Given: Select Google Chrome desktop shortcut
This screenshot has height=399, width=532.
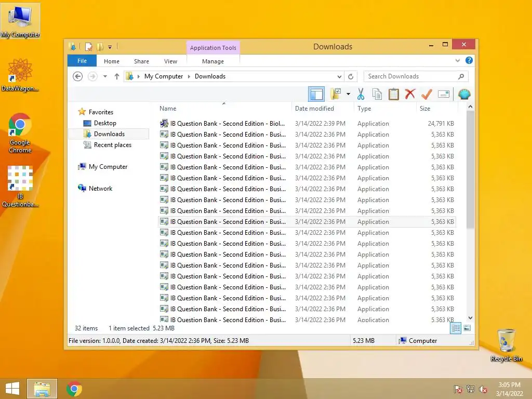Looking at the screenshot, I should coord(20,133).
